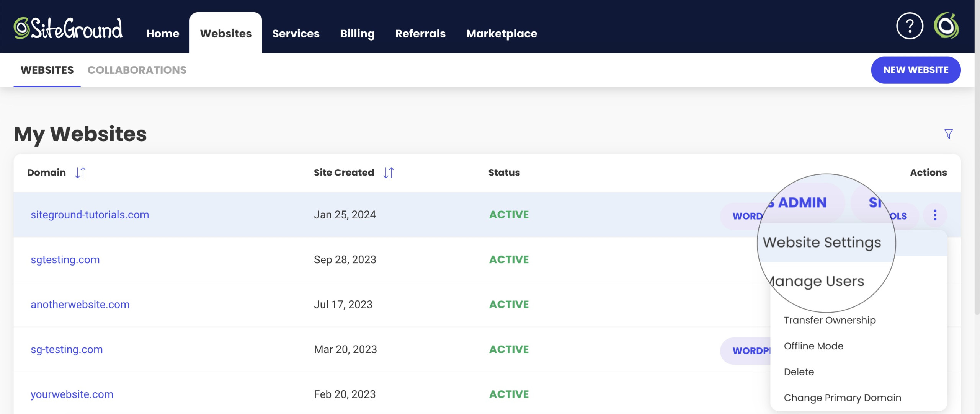Switch to the COLLABORATIONS tab
The height and width of the screenshot is (414, 980).
137,69
